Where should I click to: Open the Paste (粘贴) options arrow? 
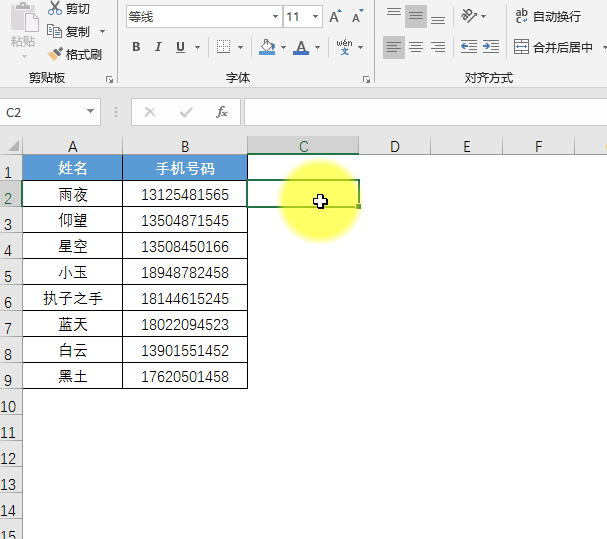point(24,57)
